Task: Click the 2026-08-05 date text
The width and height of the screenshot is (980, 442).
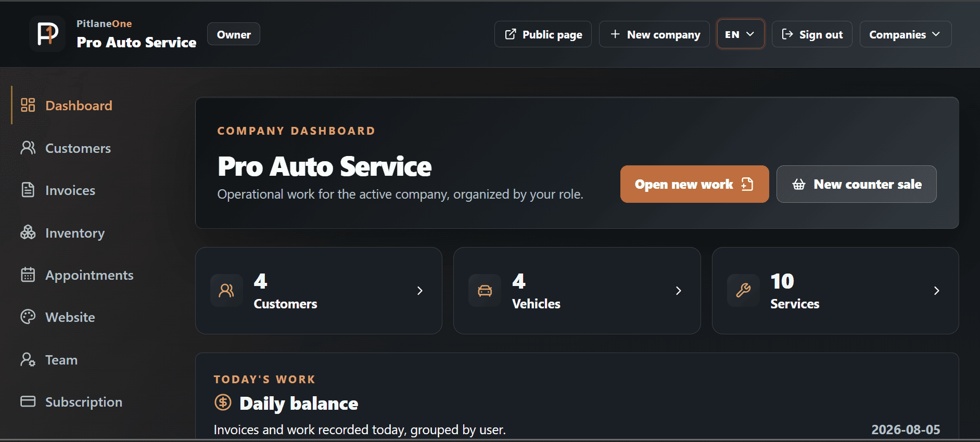Action: tap(906, 430)
